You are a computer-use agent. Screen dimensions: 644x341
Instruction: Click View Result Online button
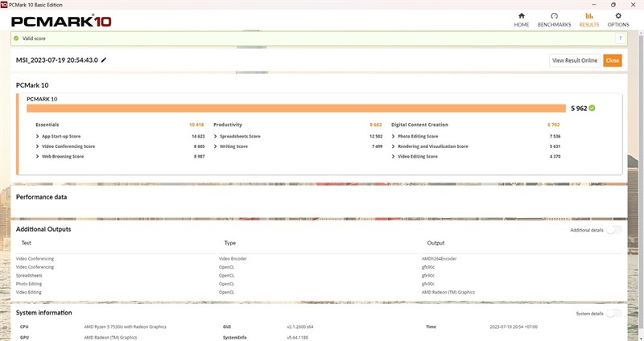click(x=575, y=60)
